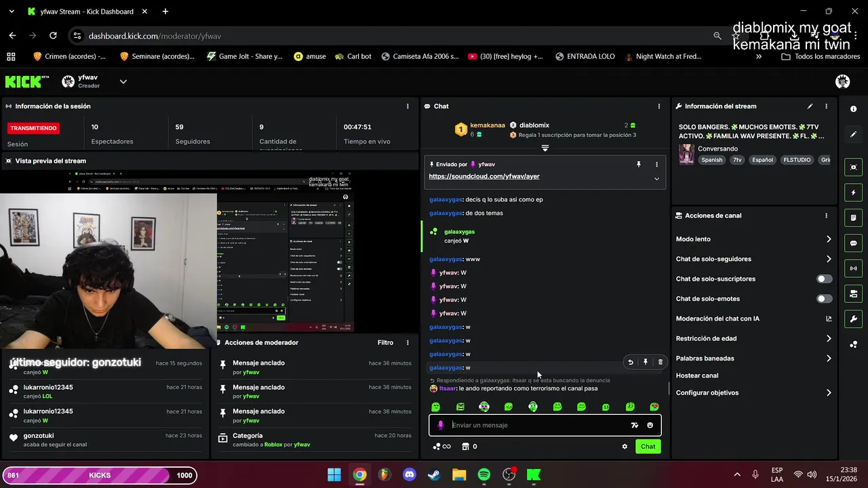This screenshot has width=868, height=488.
Task: Open Carl bot bookmark
Action: pyautogui.click(x=353, y=57)
